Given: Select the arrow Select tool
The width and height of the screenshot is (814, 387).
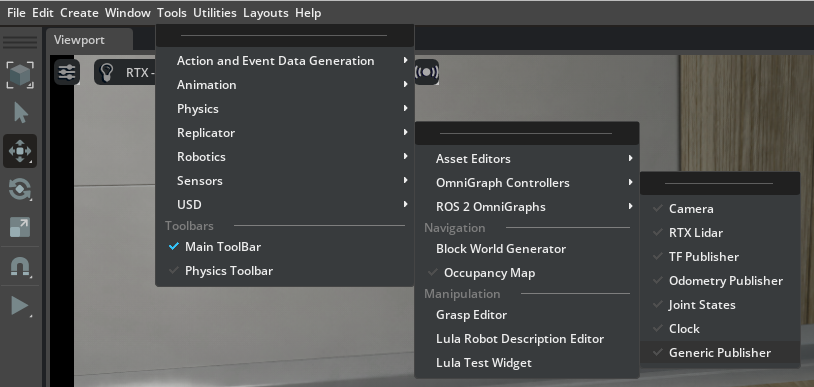Looking at the screenshot, I should click(20, 113).
